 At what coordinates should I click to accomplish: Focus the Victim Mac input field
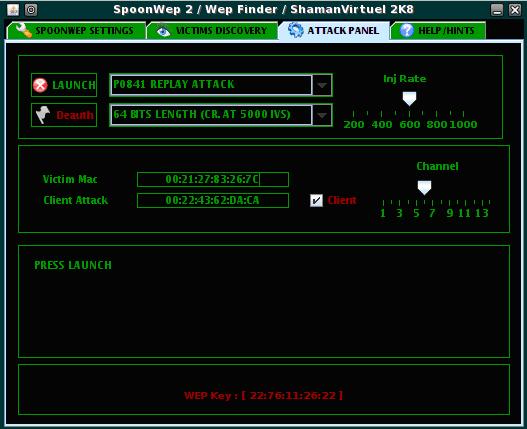pos(213,179)
